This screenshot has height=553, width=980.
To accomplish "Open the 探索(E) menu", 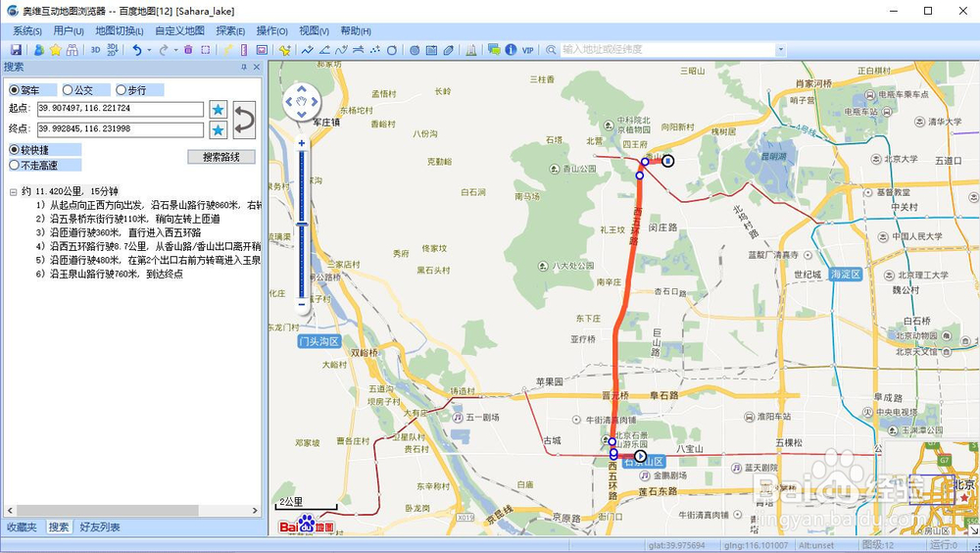I will pos(230,30).
